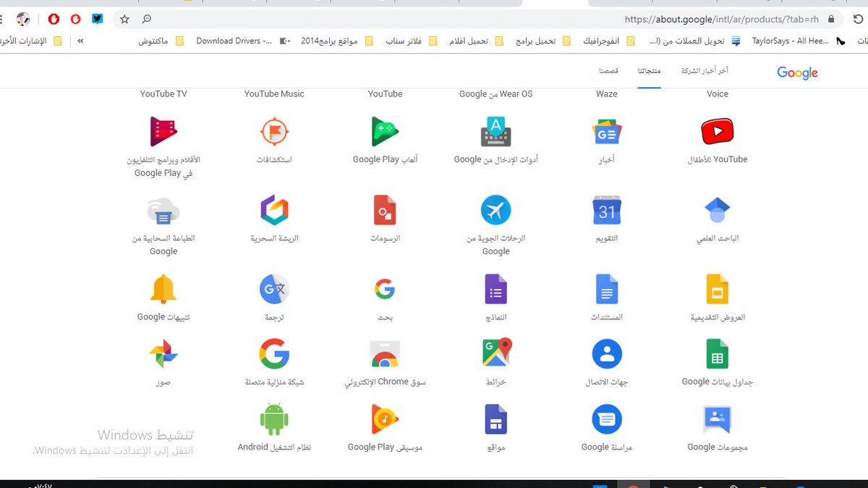
Task: Click the ترجمة Translate label
Action: tap(274, 317)
